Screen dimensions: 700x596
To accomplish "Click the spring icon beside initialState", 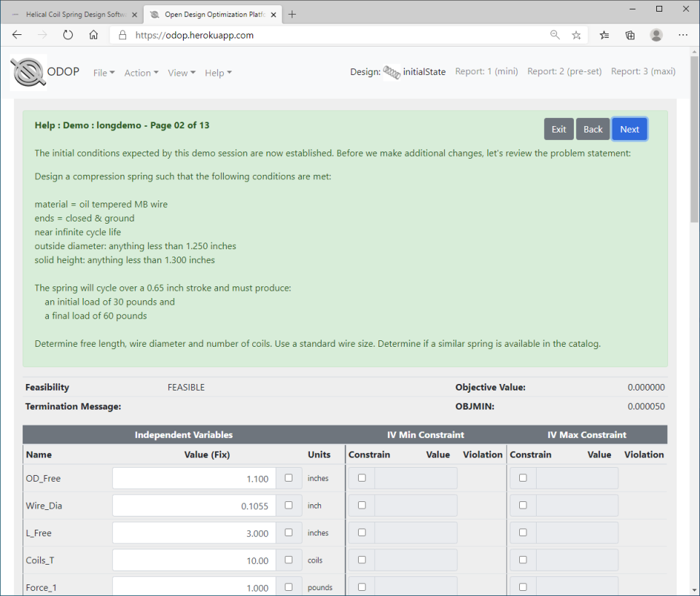I will click(x=392, y=71).
